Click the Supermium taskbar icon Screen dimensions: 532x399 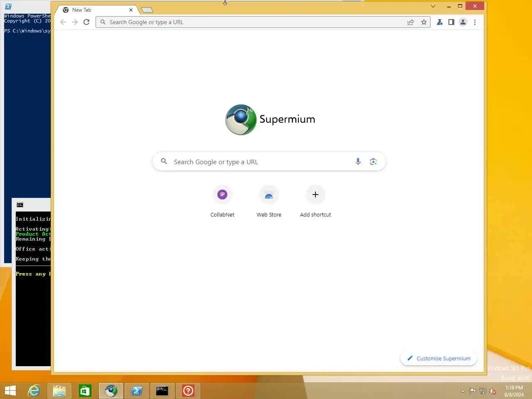click(111, 391)
